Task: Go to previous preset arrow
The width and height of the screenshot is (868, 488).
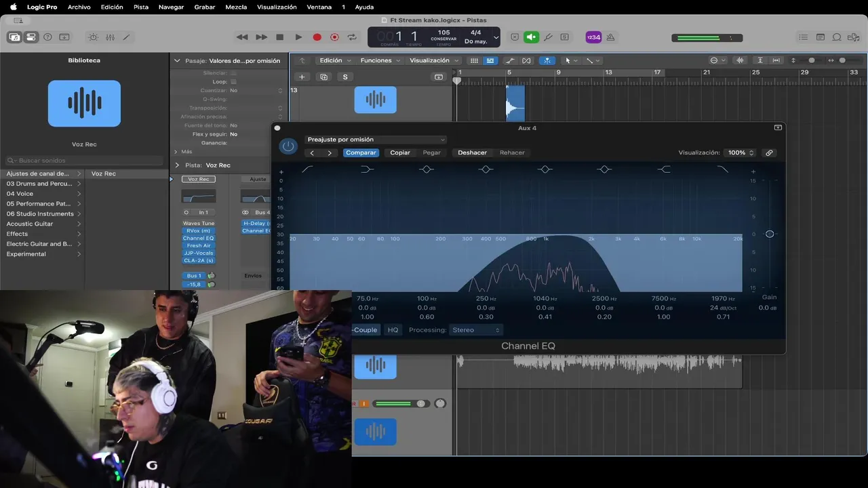Action: [312, 153]
